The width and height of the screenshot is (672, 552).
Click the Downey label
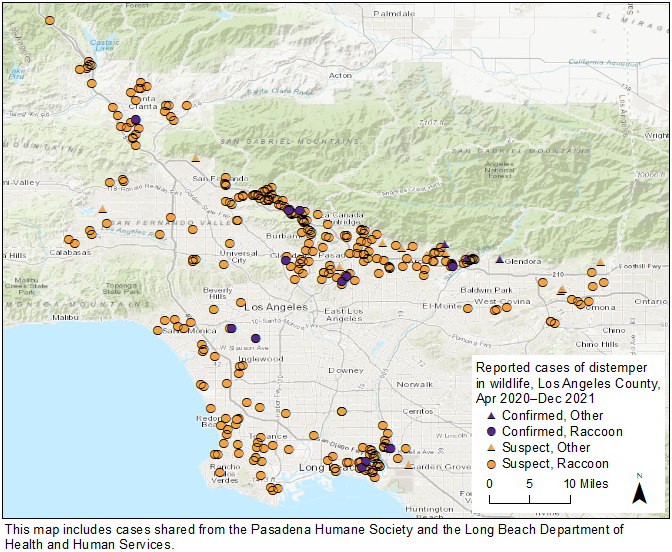pyautogui.click(x=346, y=370)
